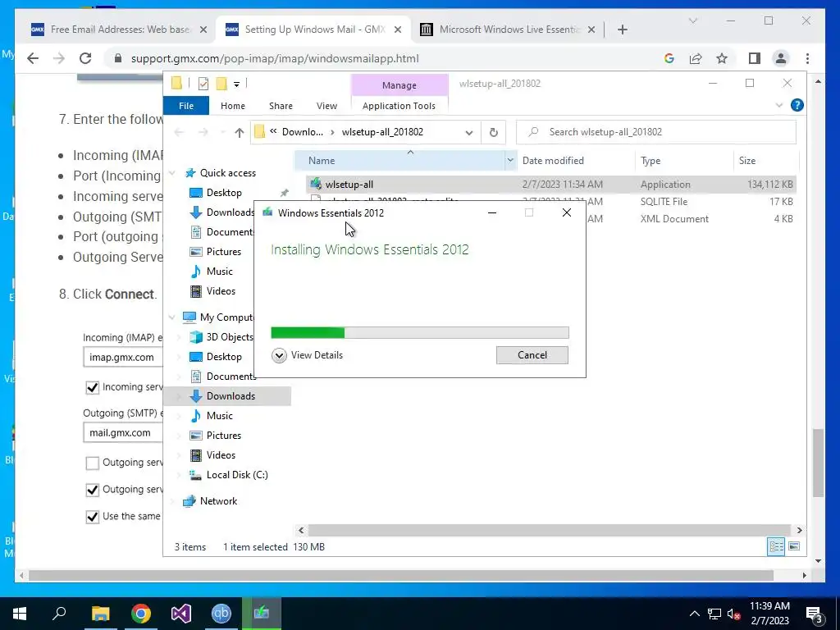The image size is (840, 630).
Task: Show hidden tray icons
Action: tap(694, 614)
